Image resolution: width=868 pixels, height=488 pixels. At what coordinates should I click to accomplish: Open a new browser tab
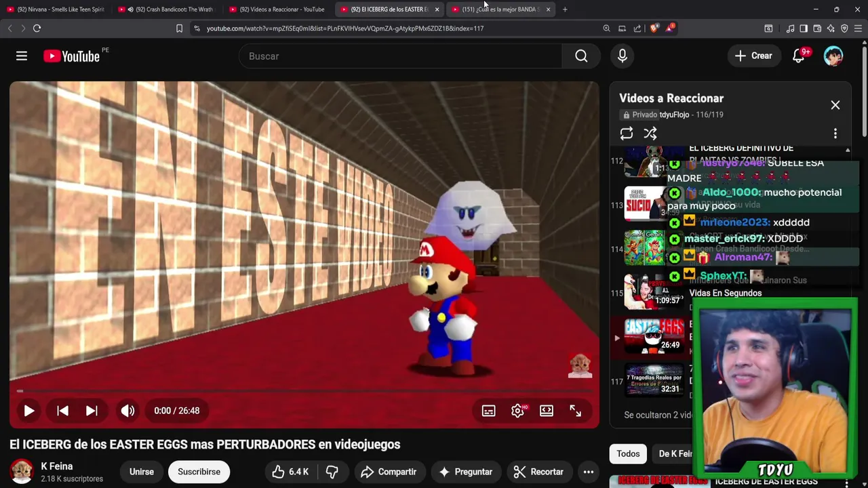[565, 9]
